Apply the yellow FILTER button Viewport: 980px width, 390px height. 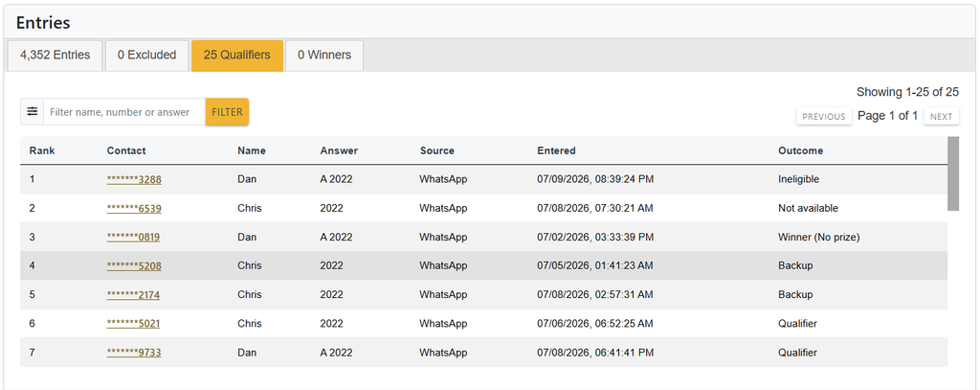click(x=227, y=112)
